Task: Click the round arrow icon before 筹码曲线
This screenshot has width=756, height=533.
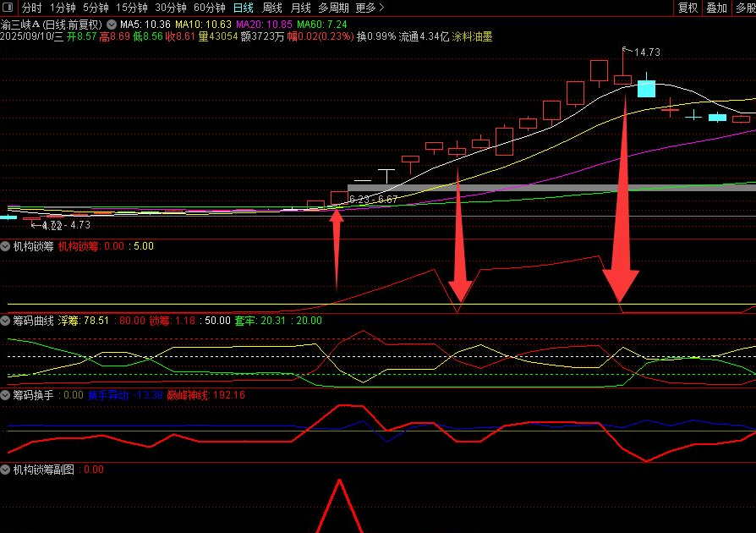Action: tap(6, 321)
